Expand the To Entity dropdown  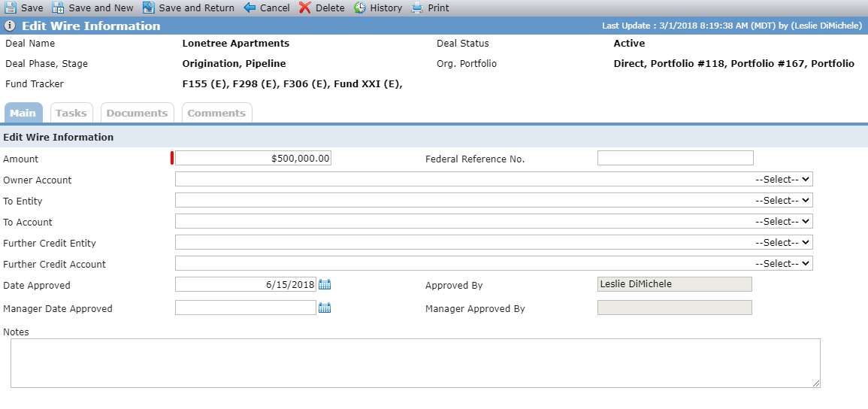(x=494, y=200)
